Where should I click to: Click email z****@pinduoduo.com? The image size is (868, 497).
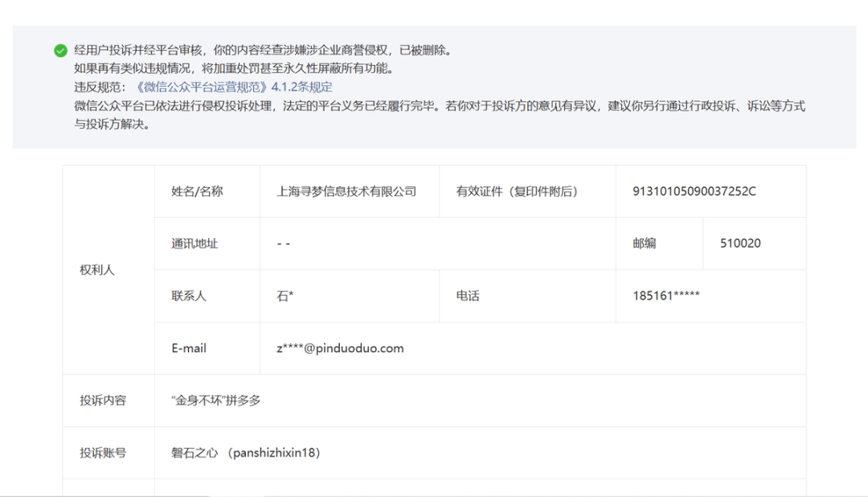341,348
